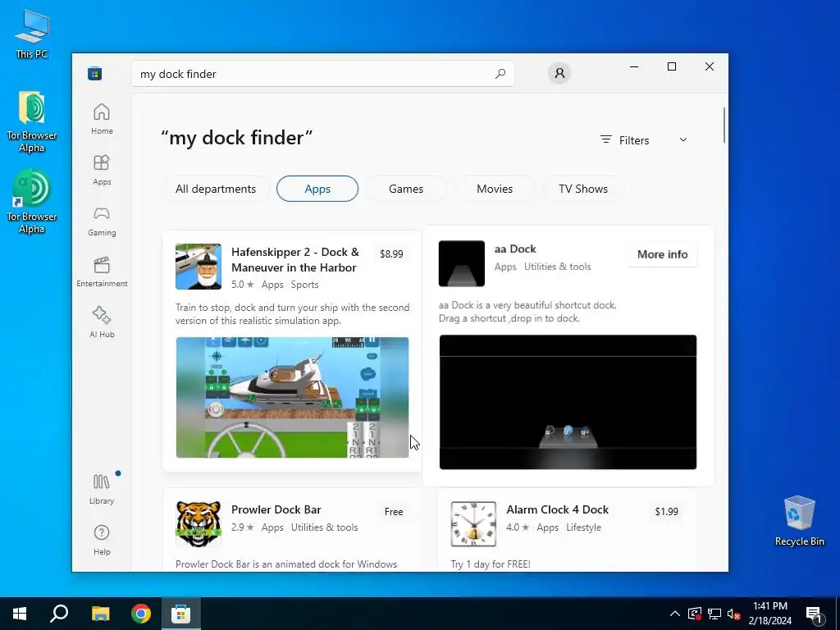Expand the Filters dropdown
The width and height of the screenshot is (840, 630).
644,139
